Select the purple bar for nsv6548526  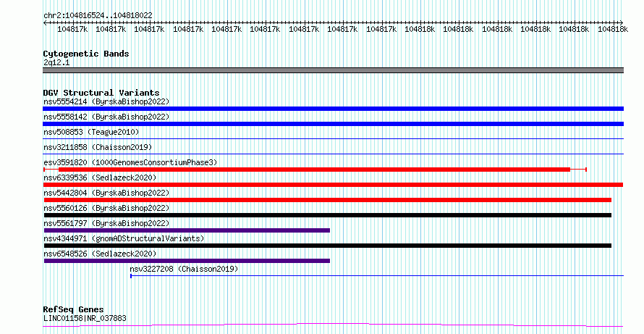click(187, 261)
